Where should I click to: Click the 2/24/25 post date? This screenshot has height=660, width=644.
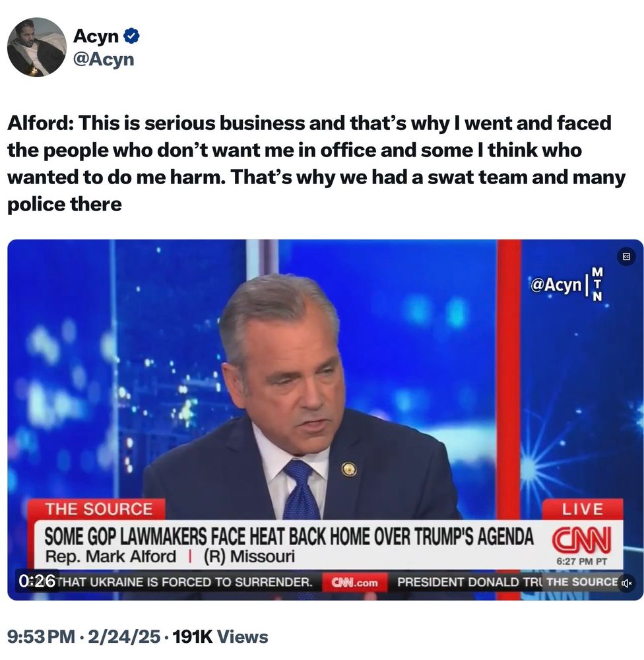(123, 637)
